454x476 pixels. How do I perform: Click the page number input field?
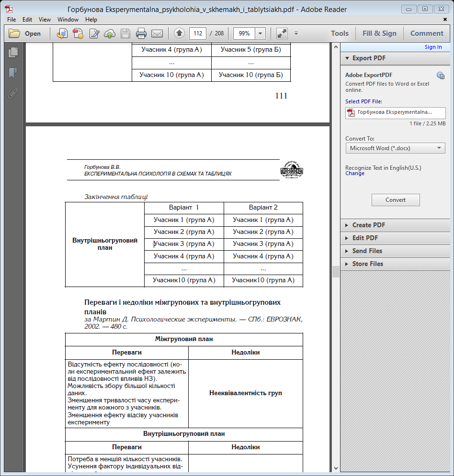[x=198, y=33]
